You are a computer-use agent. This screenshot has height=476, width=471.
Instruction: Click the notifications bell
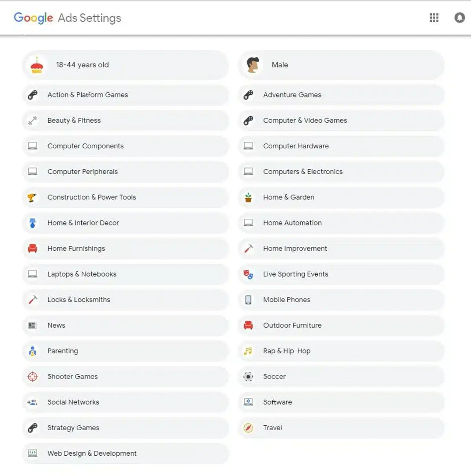tap(459, 18)
